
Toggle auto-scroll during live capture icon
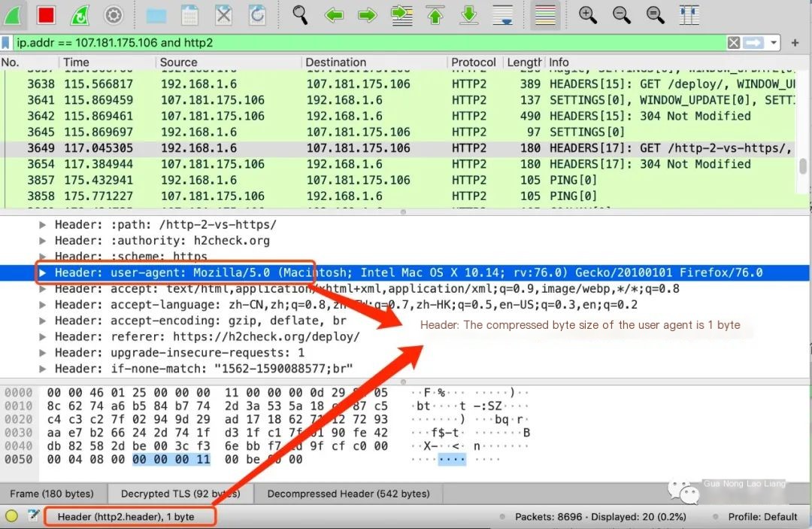click(x=503, y=15)
